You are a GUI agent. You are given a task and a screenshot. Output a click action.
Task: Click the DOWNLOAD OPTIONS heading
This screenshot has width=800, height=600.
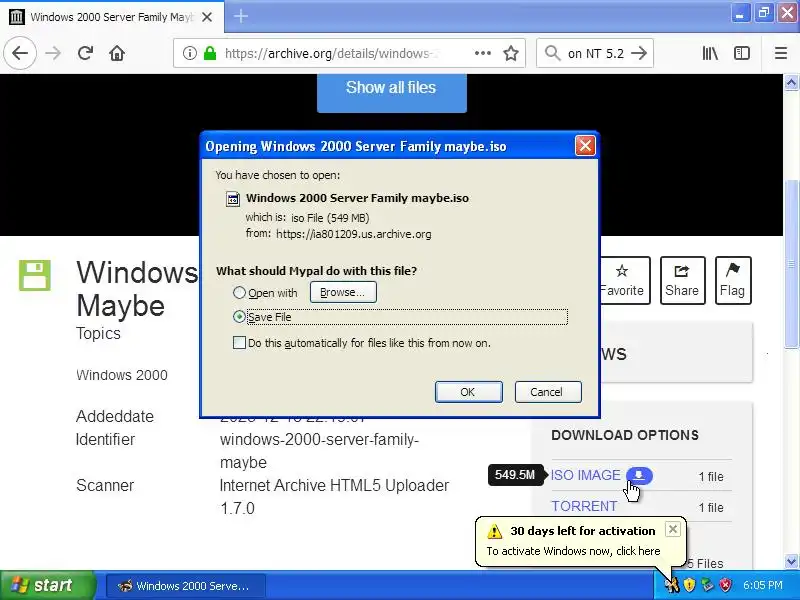click(x=625, y=435)
